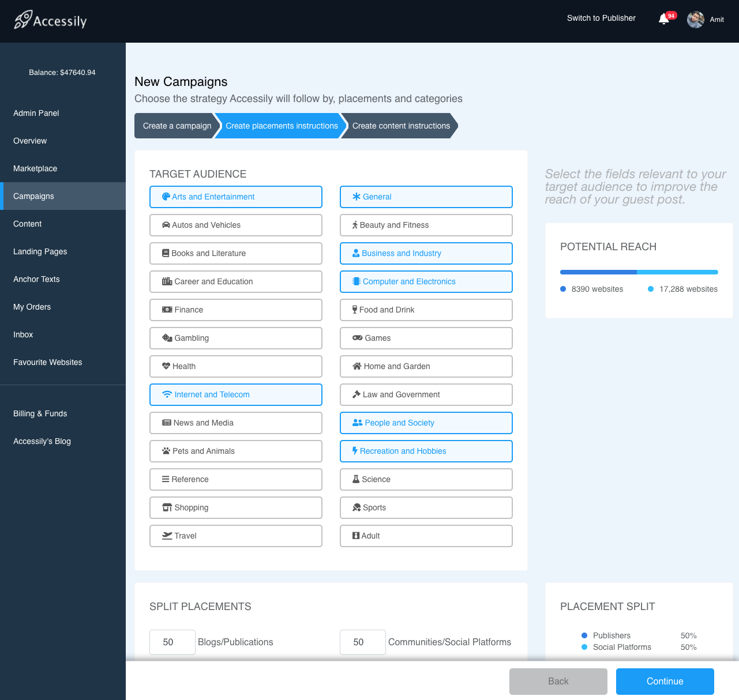Click the light blue dot beside 17,288 websites
This screenshot has height=700, width=739.
tap(651, 289)
